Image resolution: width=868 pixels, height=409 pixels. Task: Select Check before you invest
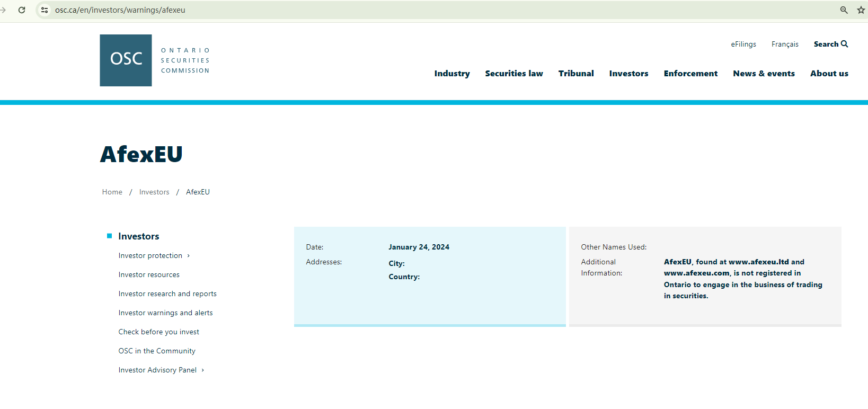[158, 332]
